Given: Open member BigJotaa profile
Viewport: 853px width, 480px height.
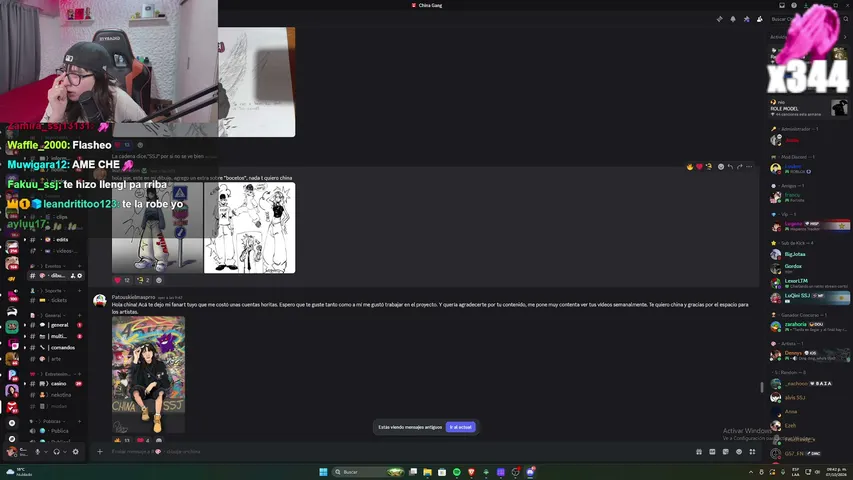Looking at the screenshot, I should point(809,254).
